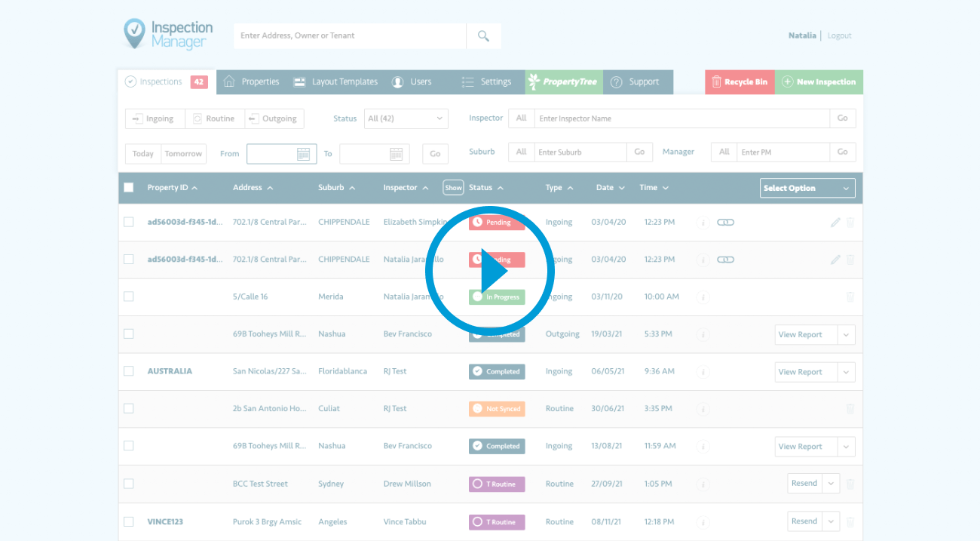Screen dimensions: 980x541
Task: Filter by Outgoing inspections
Action: [x=274, y=118]
